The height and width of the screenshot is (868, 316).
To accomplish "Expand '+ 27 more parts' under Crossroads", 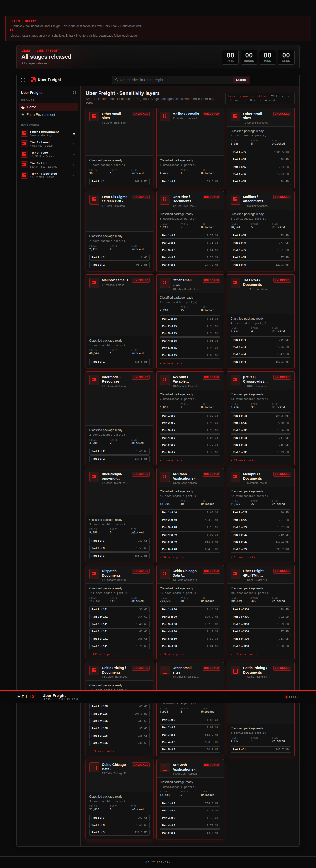I will click(x=243, y=460).
